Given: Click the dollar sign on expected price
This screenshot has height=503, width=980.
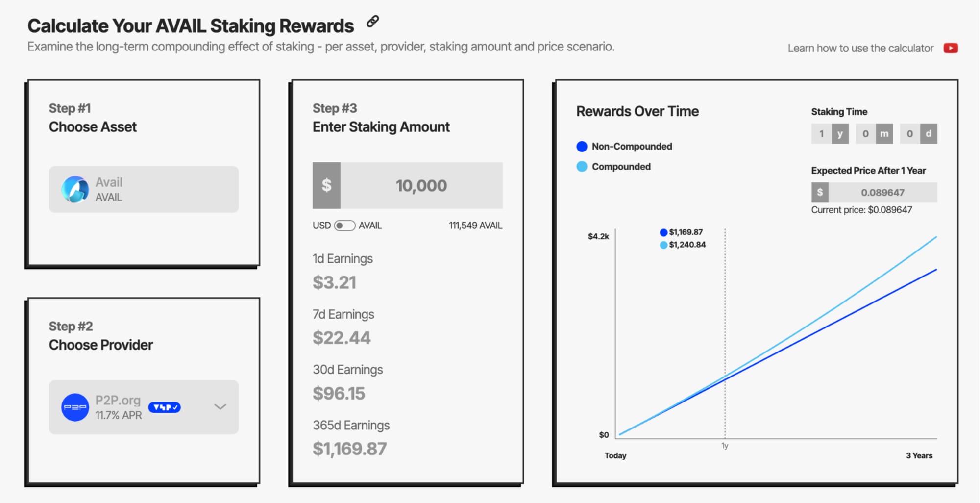Looking at the screenshot, I should [820, 192].
